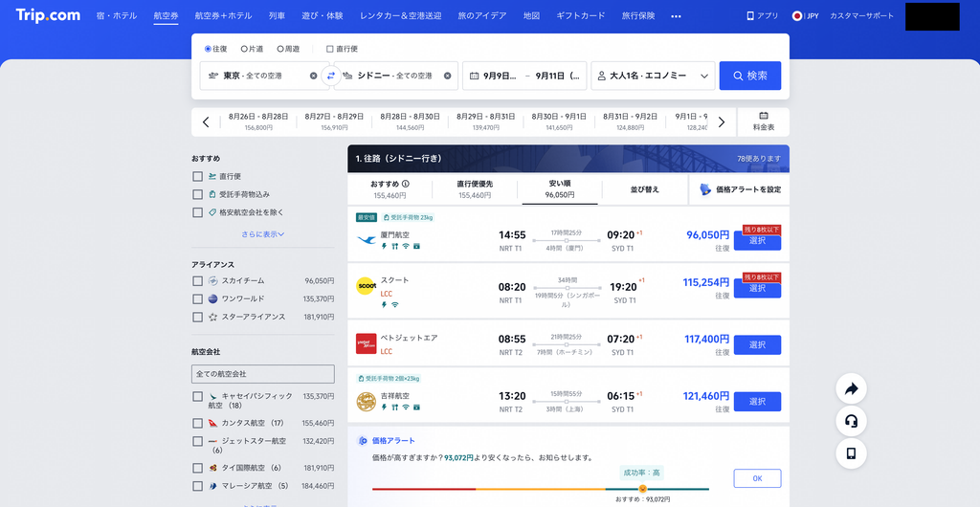This screenshot has height=507, width=980.
Task: Select the 吉祥航空 121,460円 flight
Action: 757,402
